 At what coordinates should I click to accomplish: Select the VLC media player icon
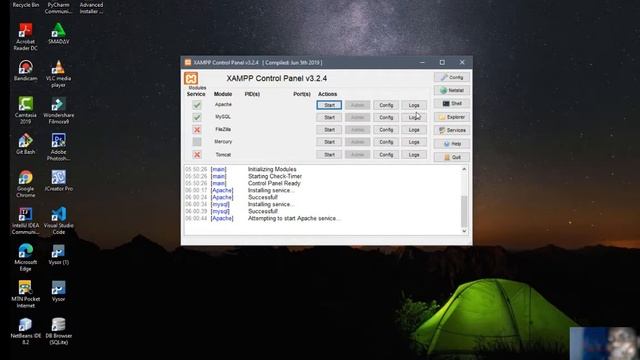coord(58,74)
